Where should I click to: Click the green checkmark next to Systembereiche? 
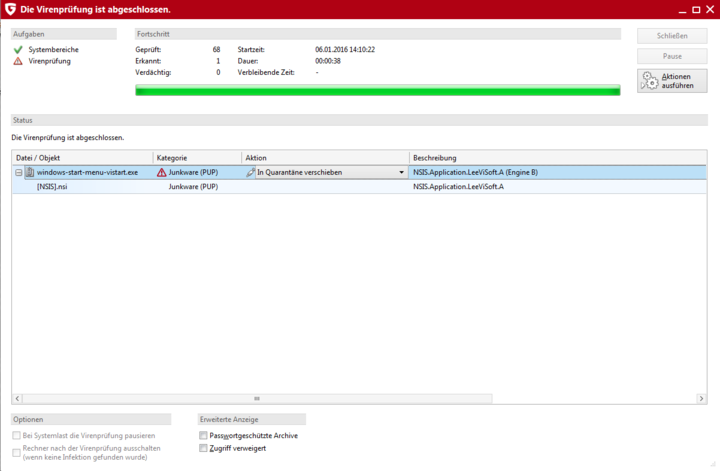[x=18, y=49]
